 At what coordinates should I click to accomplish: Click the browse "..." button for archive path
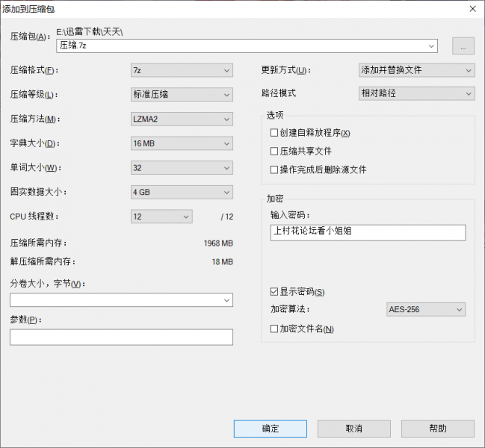pos(463,46)
